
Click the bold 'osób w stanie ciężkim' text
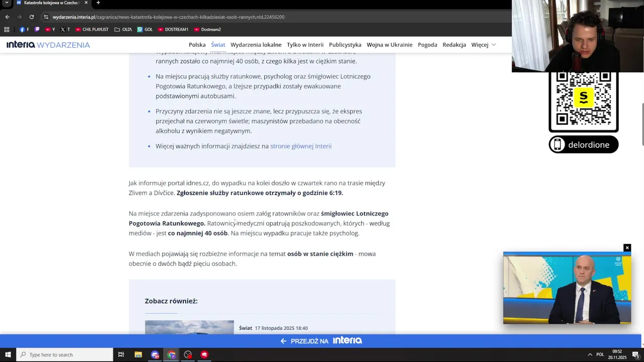point(320,254)
